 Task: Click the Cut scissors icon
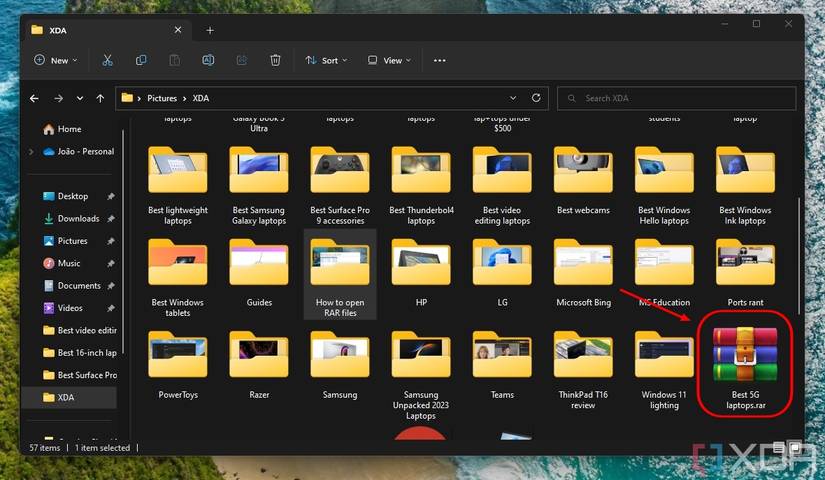coord(107,60)
